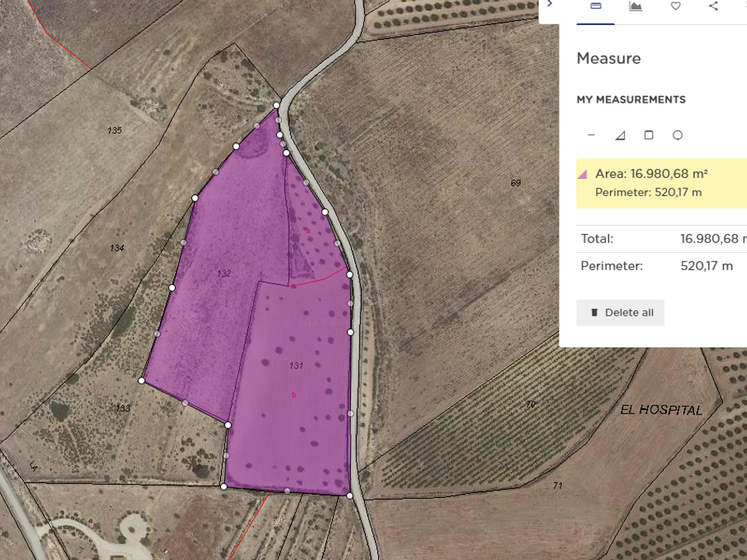Collapse the side panel with the chevron
This screenshot has width=747, height=560.
[550, 4]
